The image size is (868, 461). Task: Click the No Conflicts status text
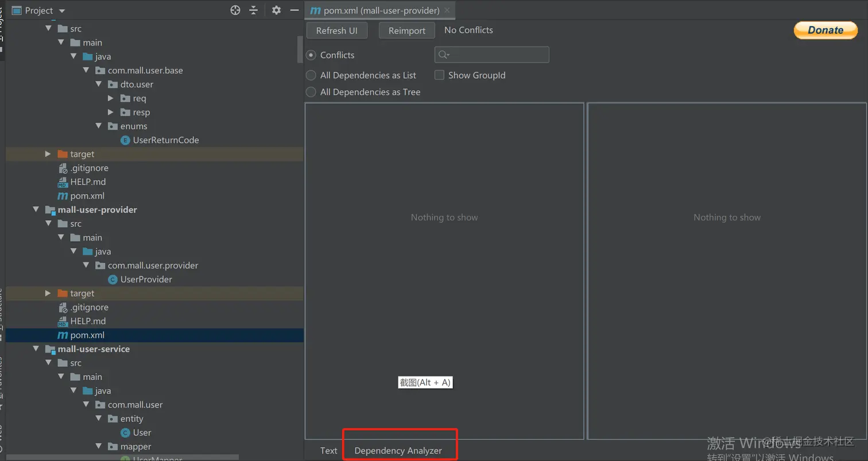click(468, 30)
